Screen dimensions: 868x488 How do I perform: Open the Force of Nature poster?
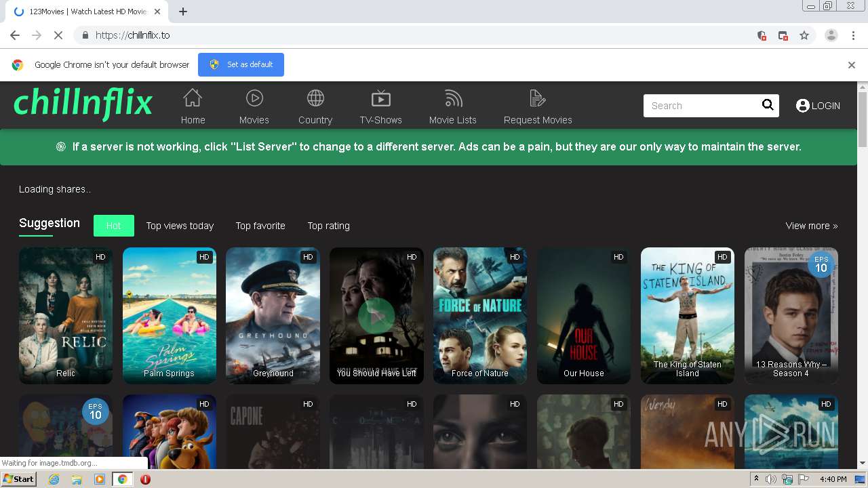pos(480,315)
